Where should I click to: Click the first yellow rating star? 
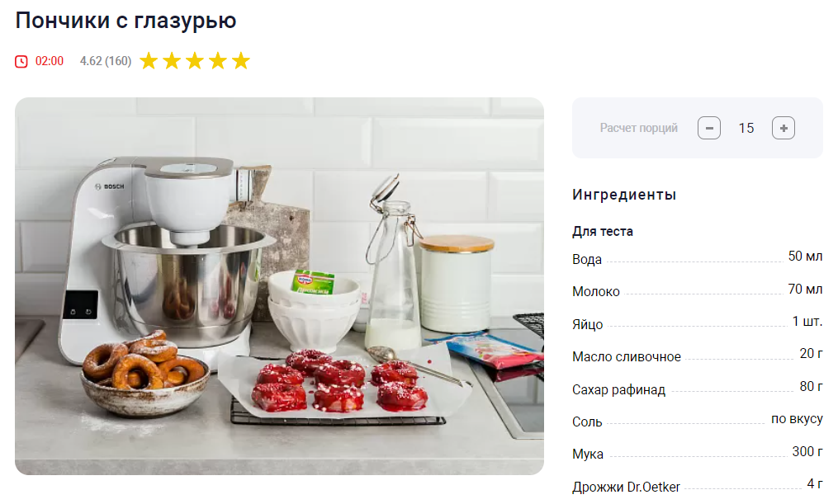click(x=149, y=61)
